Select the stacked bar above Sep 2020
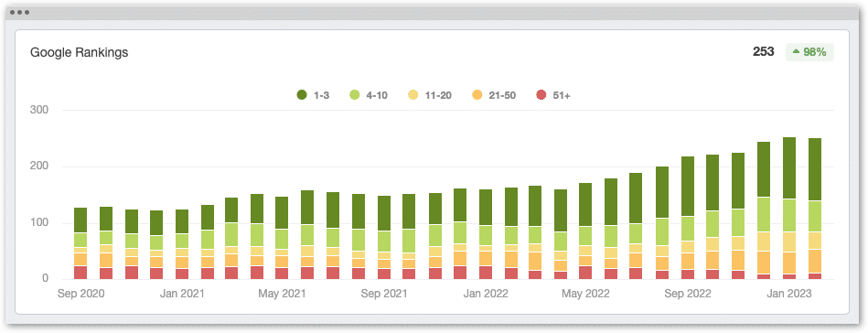This screenshot has height=333, width=868. pyautogui.click(x=80, y=243)
